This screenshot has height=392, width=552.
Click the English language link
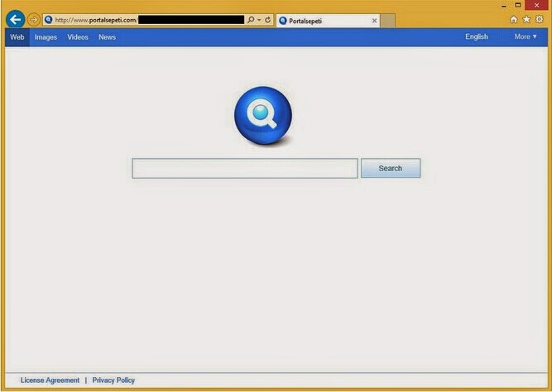[477, 36]
